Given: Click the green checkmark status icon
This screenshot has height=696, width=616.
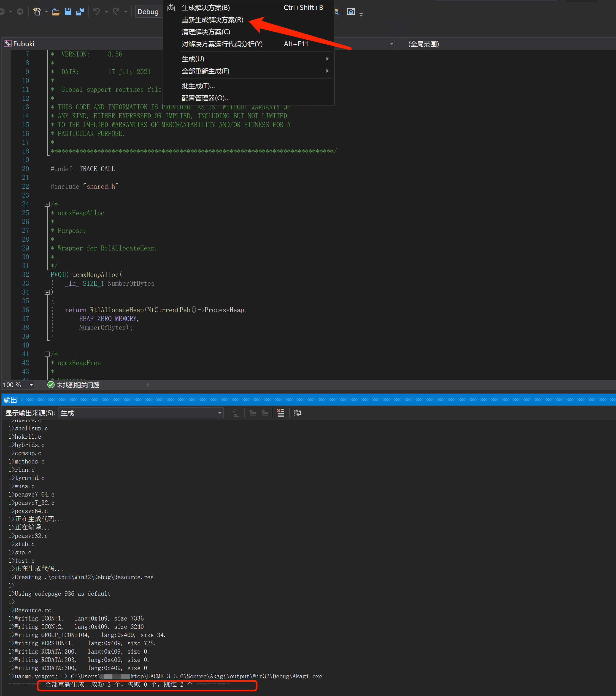Looking at the screenshot, I should point(51,385).
